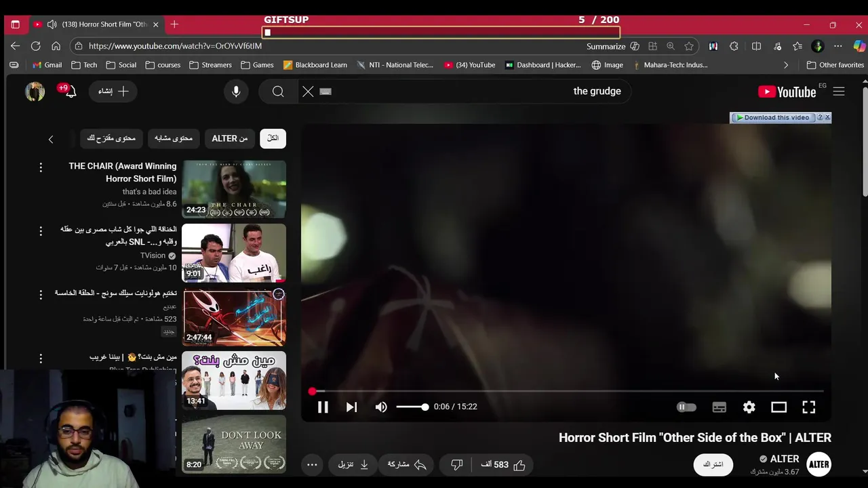The height and width of the screenshot is (488, 868).
Task: Open Copilot from the browser toolbar
Action: pos(859,46)
